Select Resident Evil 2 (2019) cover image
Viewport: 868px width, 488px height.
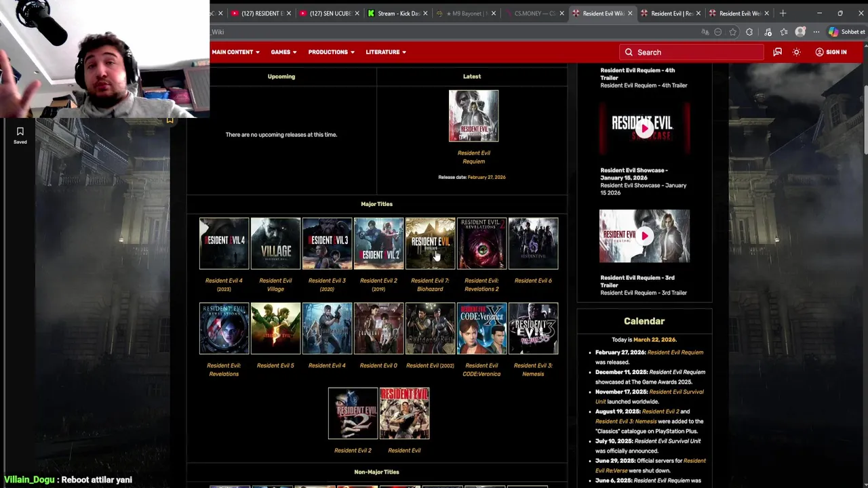[378, 243]
